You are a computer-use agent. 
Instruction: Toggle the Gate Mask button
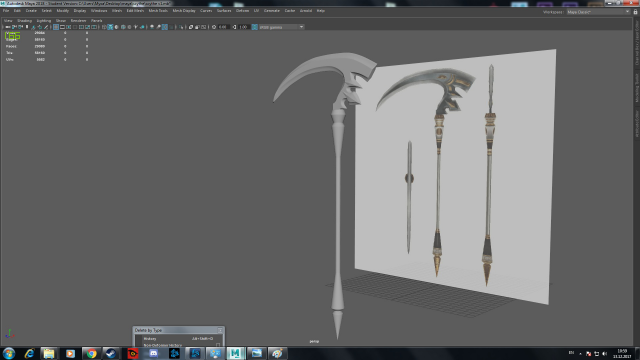coord(75,27)
